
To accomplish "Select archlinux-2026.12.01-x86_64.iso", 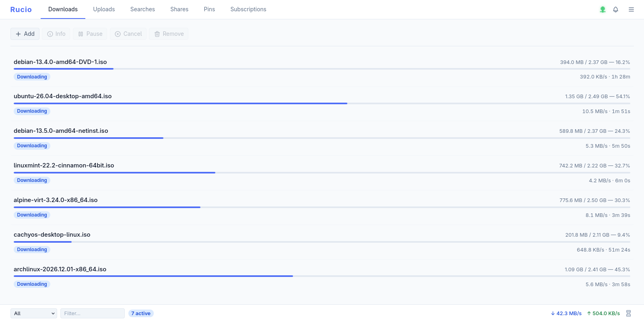I will pyautogui.click(x=60, y=269).
